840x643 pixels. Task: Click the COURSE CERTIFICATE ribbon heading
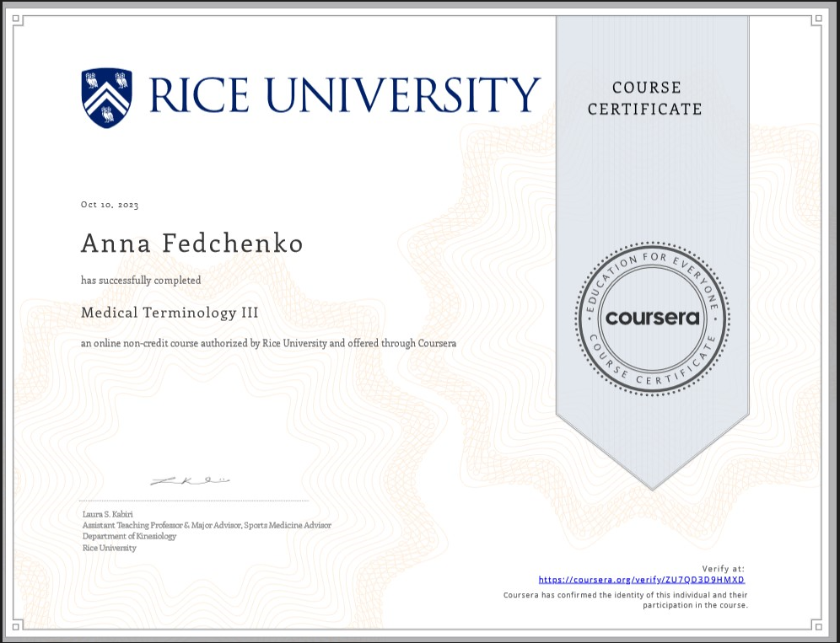pyautogui.click(x=645, y=98)
